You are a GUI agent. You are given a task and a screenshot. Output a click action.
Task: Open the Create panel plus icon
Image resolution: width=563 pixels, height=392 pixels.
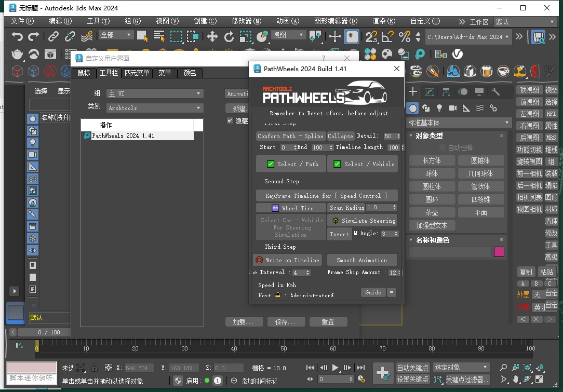pos(412,92)
